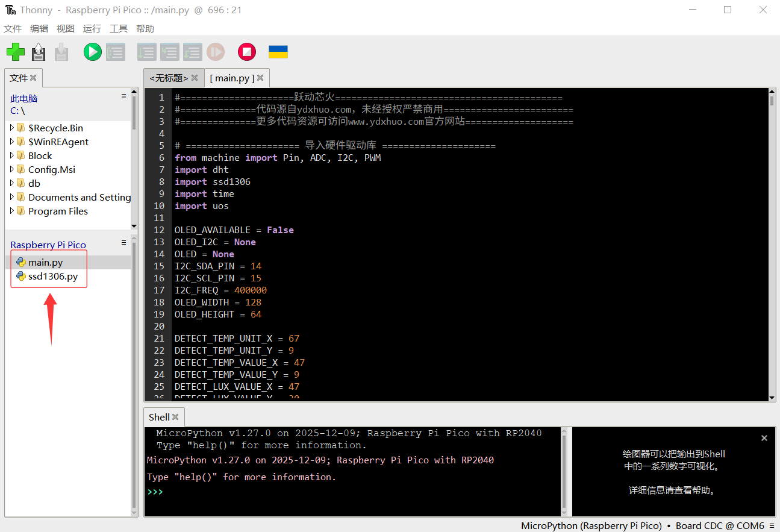Click the line 'OLED_AVAILABLE = False'
This screenshot has height=532, width=780.
[234, 230]
